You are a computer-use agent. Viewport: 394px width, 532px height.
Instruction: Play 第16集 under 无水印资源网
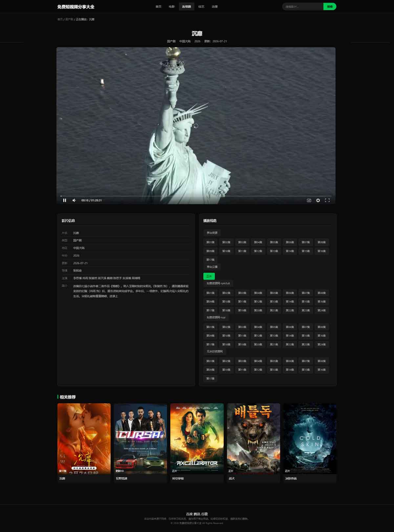(x=322, y=370)
